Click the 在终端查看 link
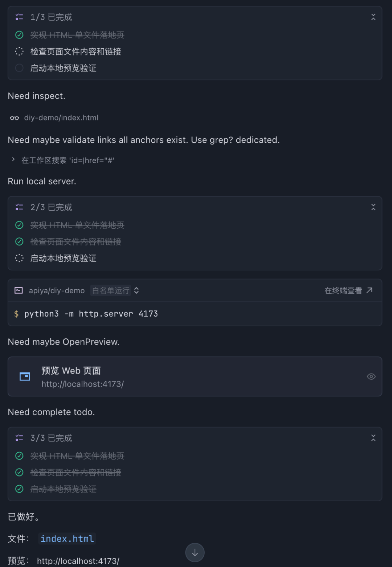This screenshot has height=567, width=392. [x=343, y=290]
